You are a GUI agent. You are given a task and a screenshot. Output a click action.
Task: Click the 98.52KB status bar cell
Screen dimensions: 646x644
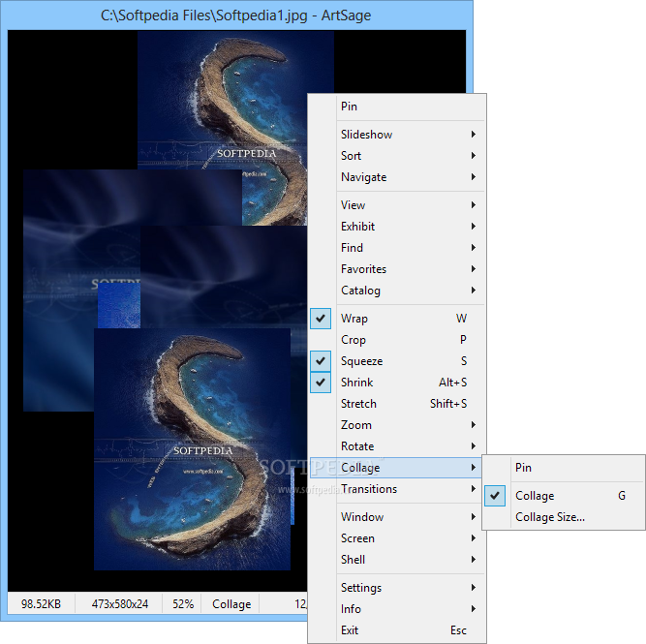point(42,604)
